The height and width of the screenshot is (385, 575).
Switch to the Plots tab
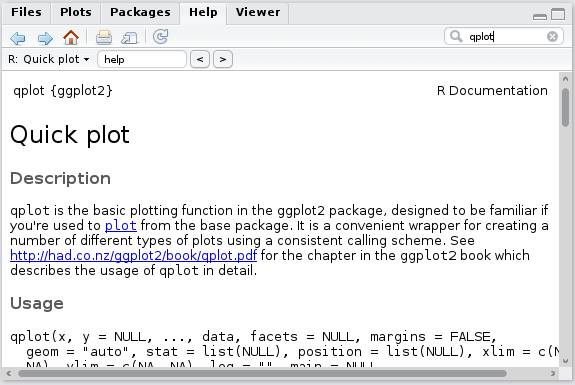point(76,12)
